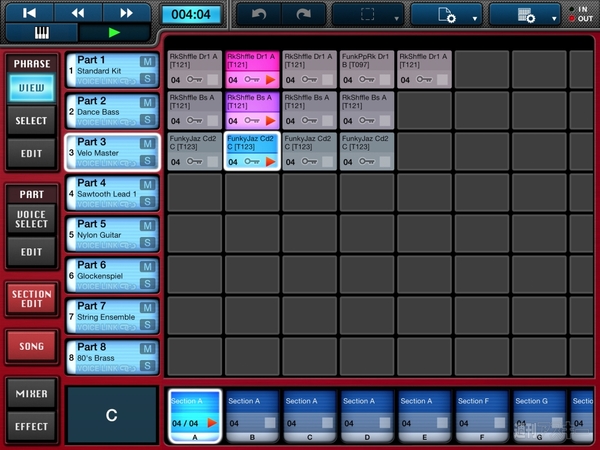Image resolution: width=600 pixels, height=450 pixels.
Task: Switch to Phrase View mode
Action: point(31,88)
